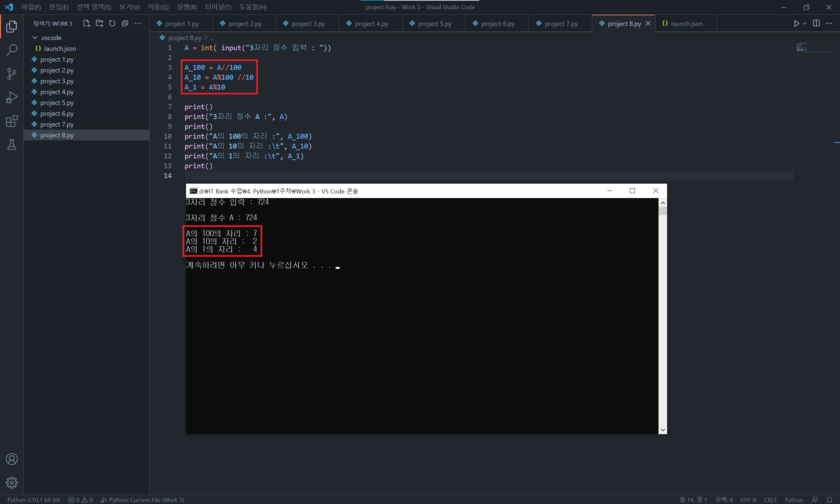Collapse the .vscode folder

(35, 38)
